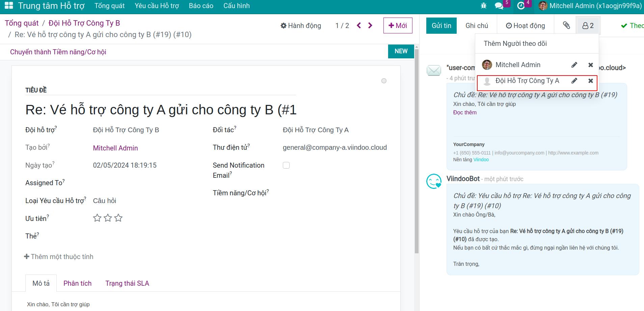This screenshot has width=644, height=311.
Task: Remove Đội Hỗ Trợ Công Ty A follower
Action: tap(591, 81)
